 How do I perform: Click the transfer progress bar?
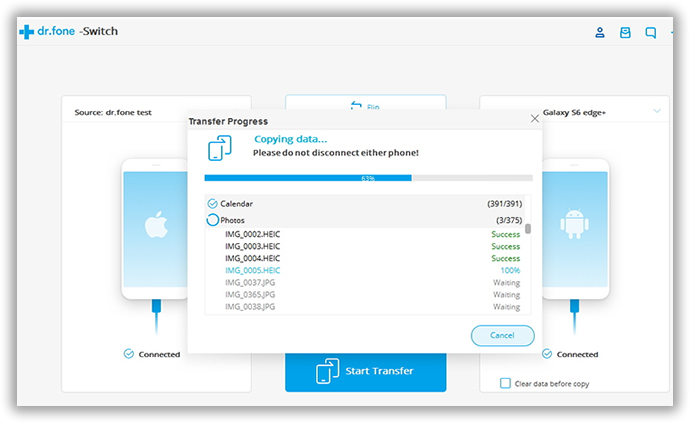pyautogui.click(x=368, y=178)
